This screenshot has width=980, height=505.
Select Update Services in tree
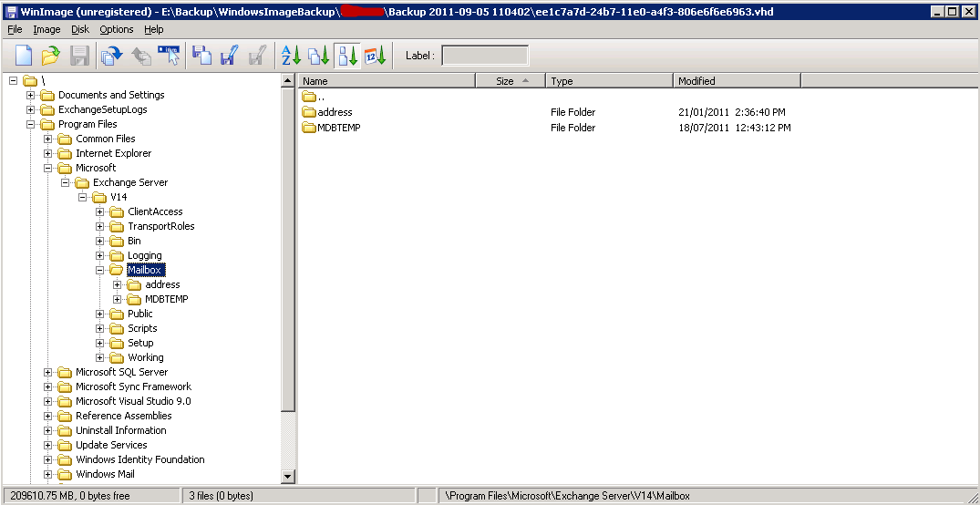point(111,445)
